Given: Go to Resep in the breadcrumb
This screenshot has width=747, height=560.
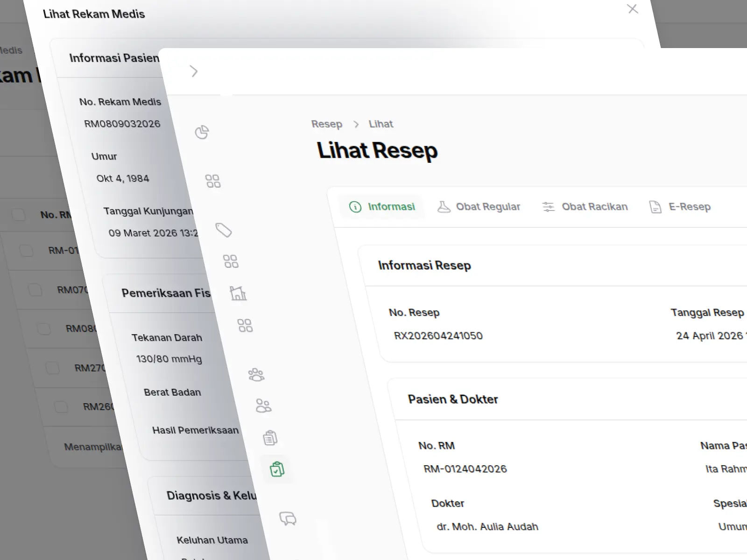Looking at the screenshot, I should [327, 124].
